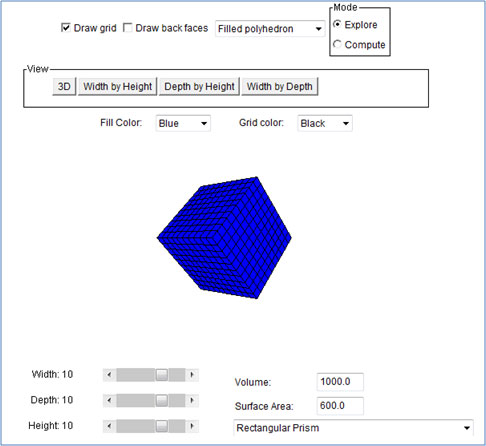This screenshot has width=486, height=446.
Task: Open the Rectangular Prism shape dropdown
Action: [x=353, y=428]
